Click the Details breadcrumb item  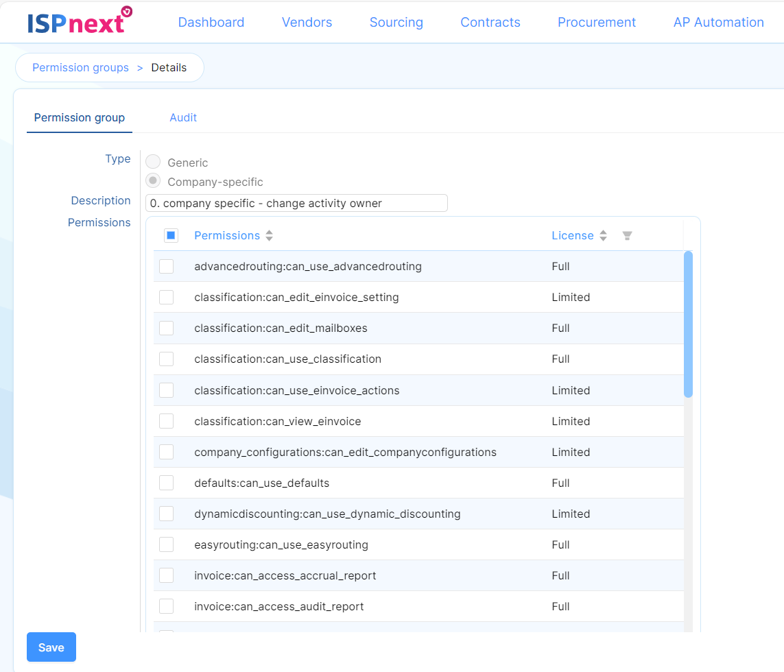[x=169, y=67]
